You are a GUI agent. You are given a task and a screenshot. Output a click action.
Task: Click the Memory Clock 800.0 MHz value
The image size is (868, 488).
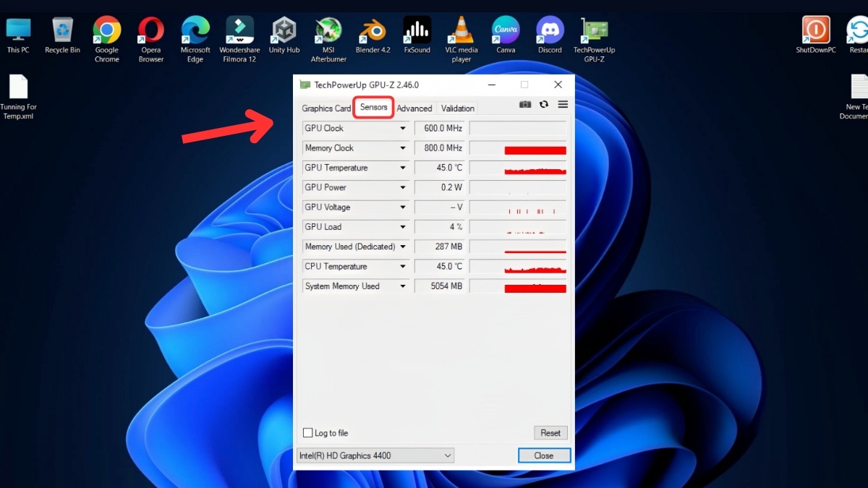click(440, 148)
